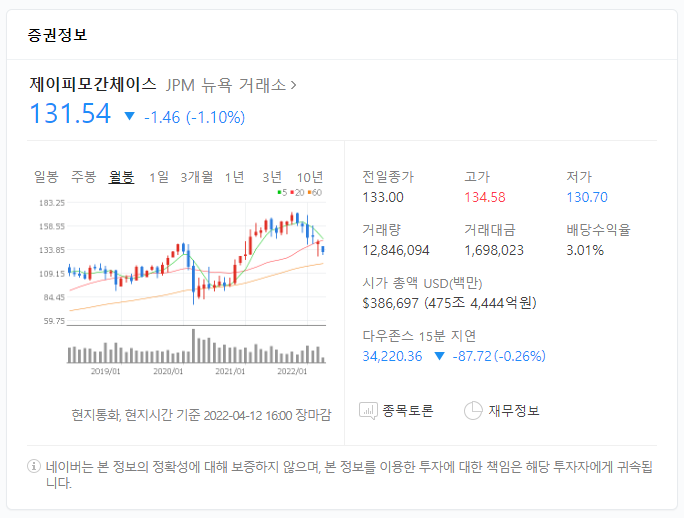The height and width of the screenshot is (518, 684).
Task: Click the Dow Jones index value 34,220.36
Action: 392,357
